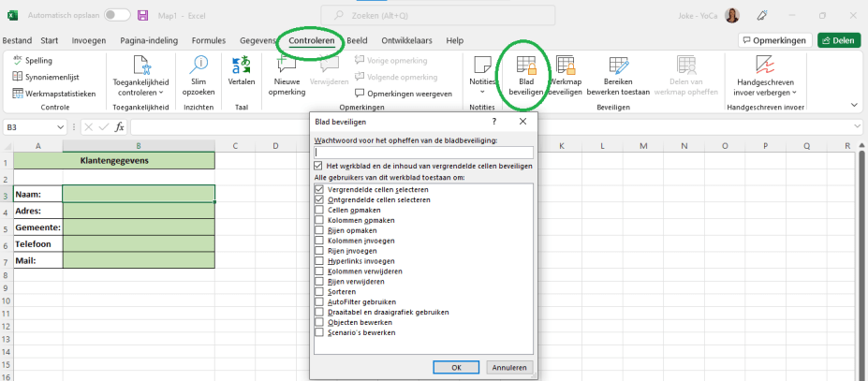This screenshot has width=868, height=381.
Task: Check Sorteren option
Action: [x=319, y=291]
